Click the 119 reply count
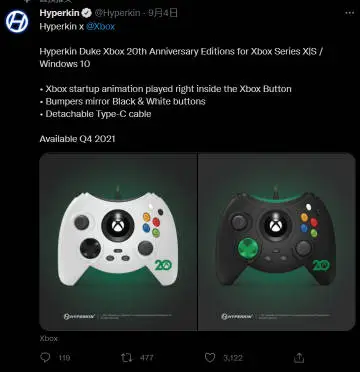This screenshot has width=360, height=372. tap(64, 358)
